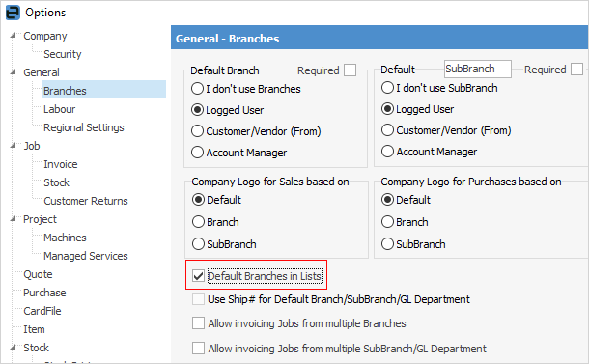This screenshot has width=589, height=364.
Task: Open Managed Services options
Action: point(86,256)
